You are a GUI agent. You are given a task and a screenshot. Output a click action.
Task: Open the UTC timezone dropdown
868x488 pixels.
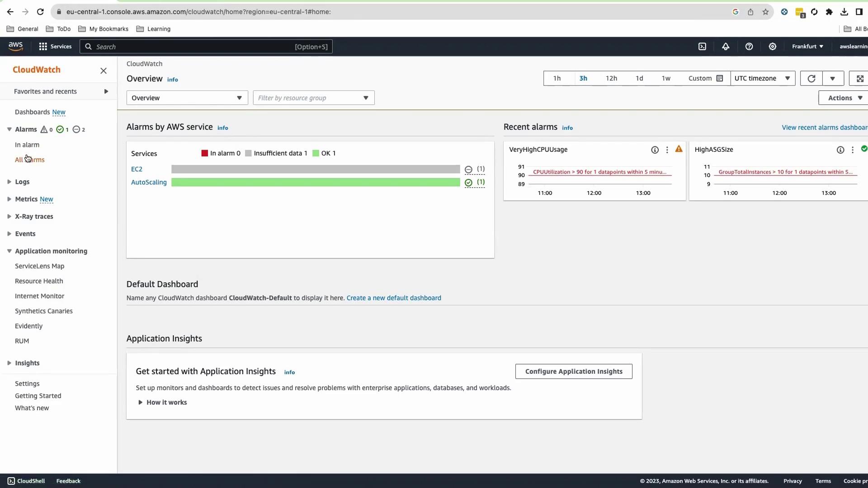(762, 78)
